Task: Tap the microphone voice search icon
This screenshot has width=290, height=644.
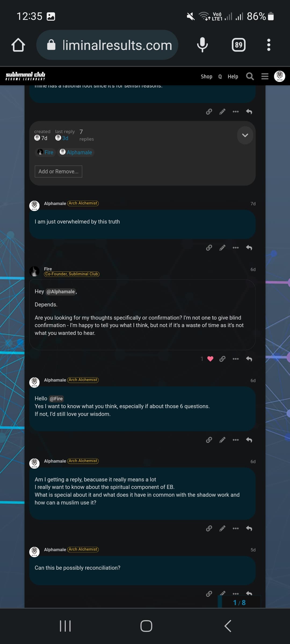Action: (x=202, y=45)
